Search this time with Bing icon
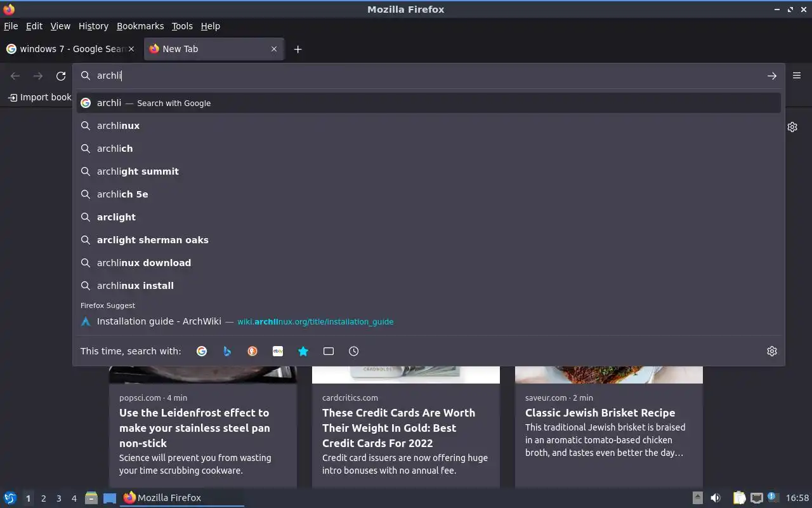The width and height of the screenshot is (812, 508). (227, 351)
